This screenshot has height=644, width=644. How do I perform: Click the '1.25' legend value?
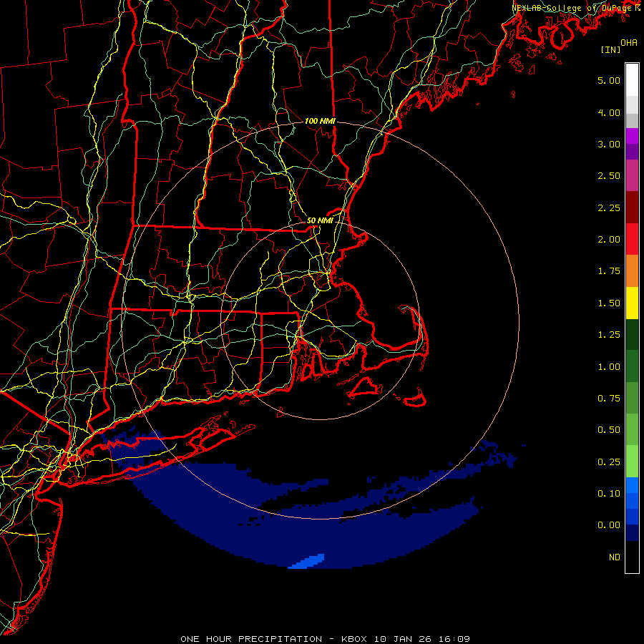[609, 335]
